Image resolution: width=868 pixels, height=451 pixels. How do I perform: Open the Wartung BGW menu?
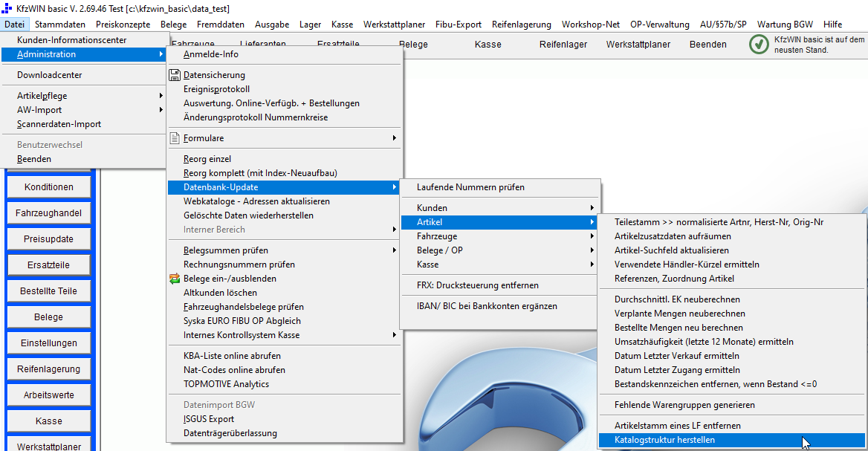785,25
